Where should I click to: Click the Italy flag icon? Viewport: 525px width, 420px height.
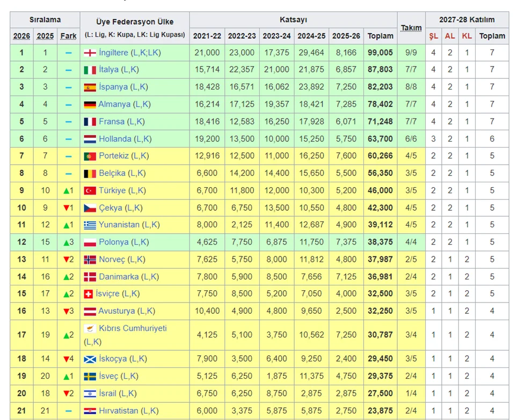click(x=90, y=70)
